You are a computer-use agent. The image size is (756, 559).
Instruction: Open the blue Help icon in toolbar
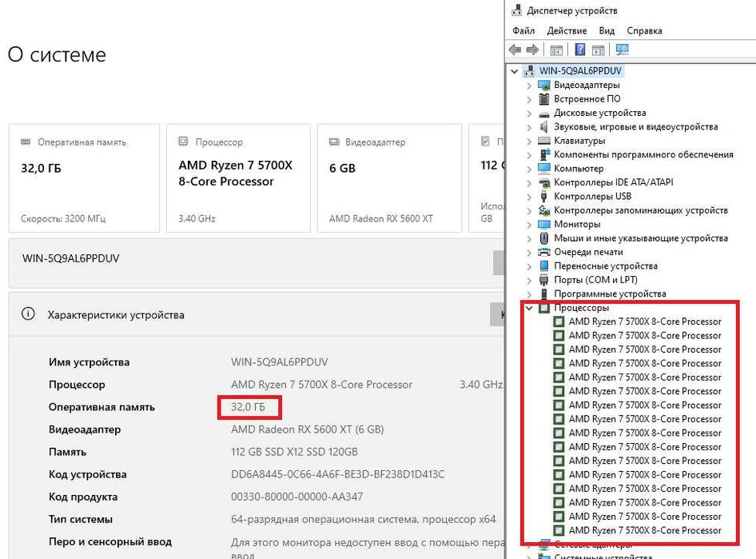pyautogui.click(x=580, y=50)
